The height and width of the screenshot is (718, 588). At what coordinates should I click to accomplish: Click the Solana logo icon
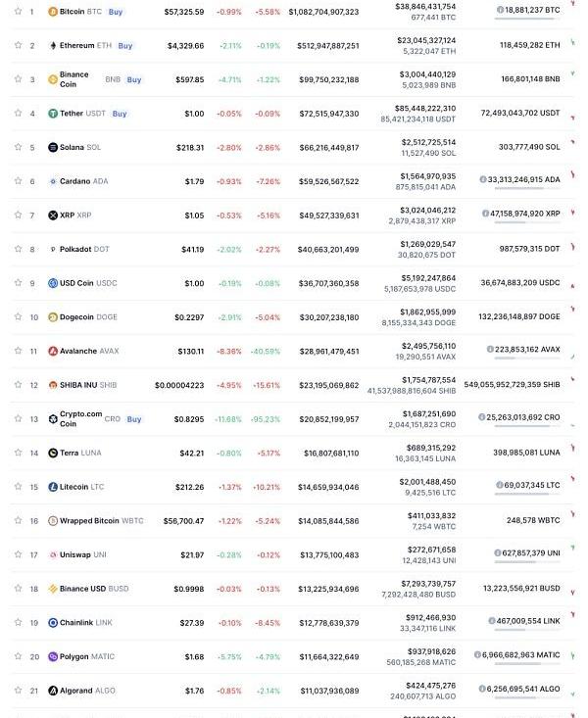53,147
